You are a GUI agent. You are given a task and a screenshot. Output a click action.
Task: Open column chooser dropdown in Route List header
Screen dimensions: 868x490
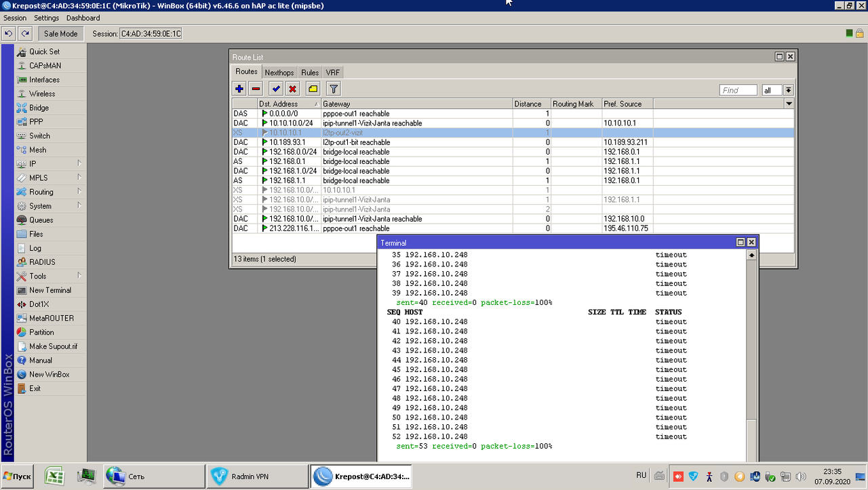pyautogui.click(x=789, y=104)
